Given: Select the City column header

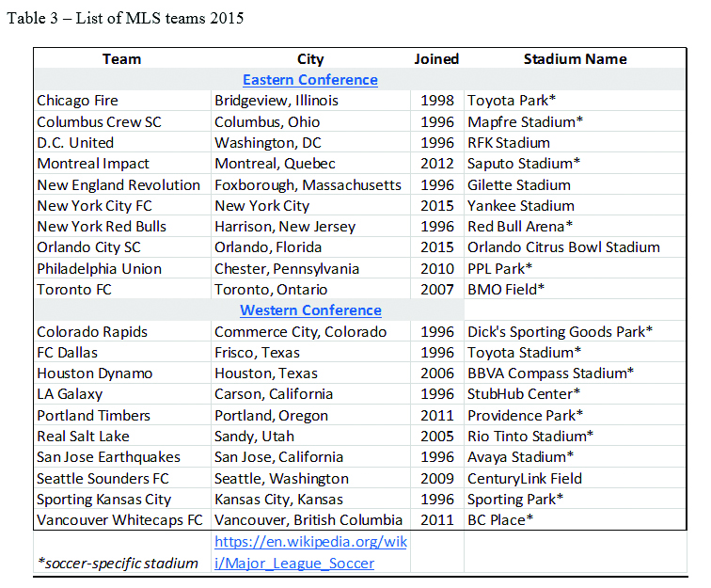Looking at the screenshot, I should pos(310,59).
